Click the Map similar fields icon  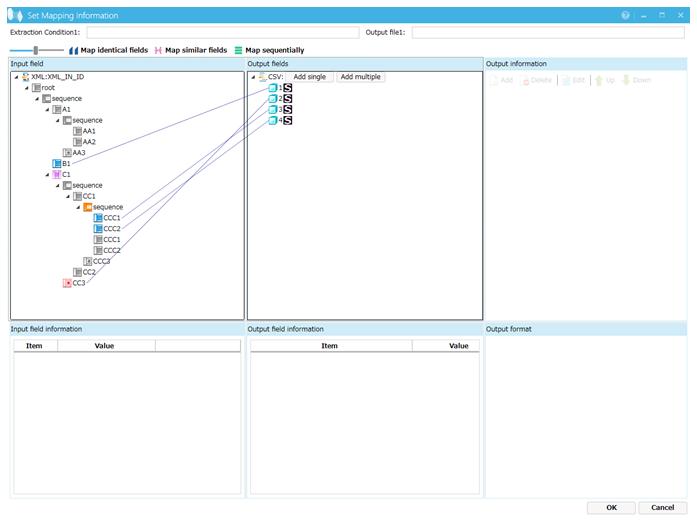[x=157, y=50]
